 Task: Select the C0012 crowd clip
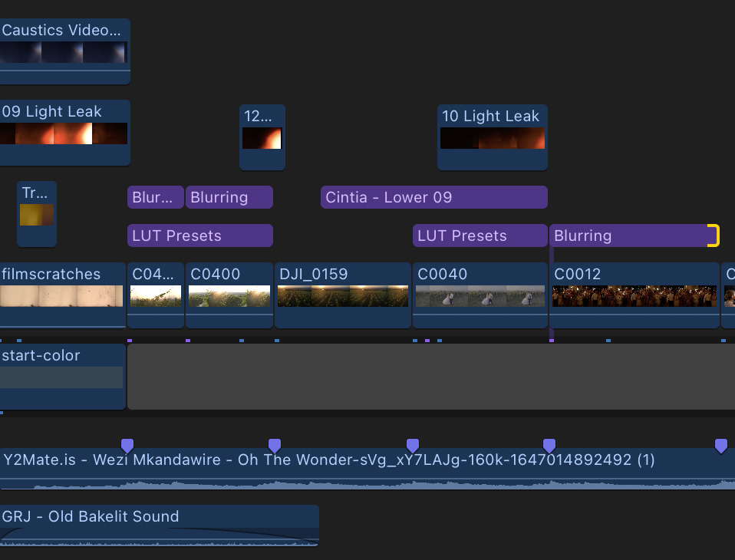coord(634,295)
